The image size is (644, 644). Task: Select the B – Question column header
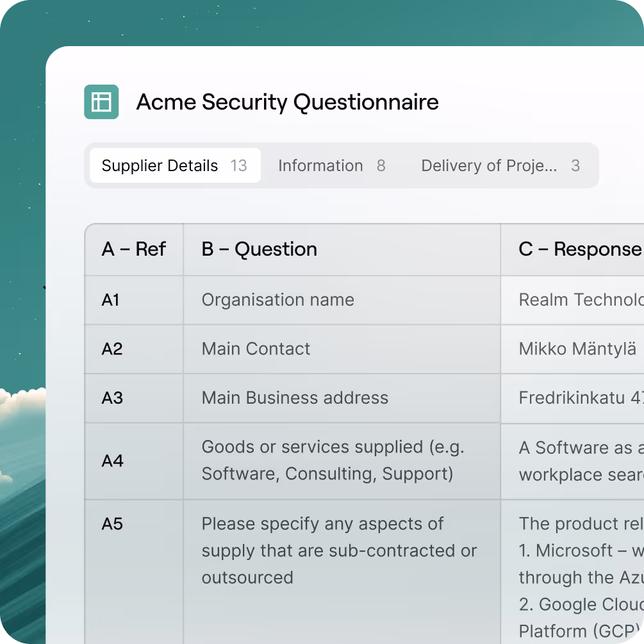point(259,249)
